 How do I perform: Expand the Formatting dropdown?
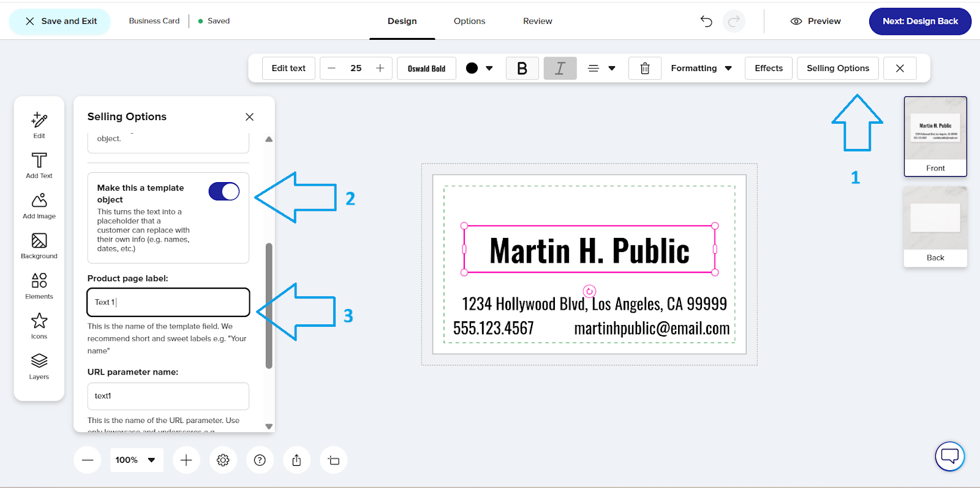coord(701,69)
